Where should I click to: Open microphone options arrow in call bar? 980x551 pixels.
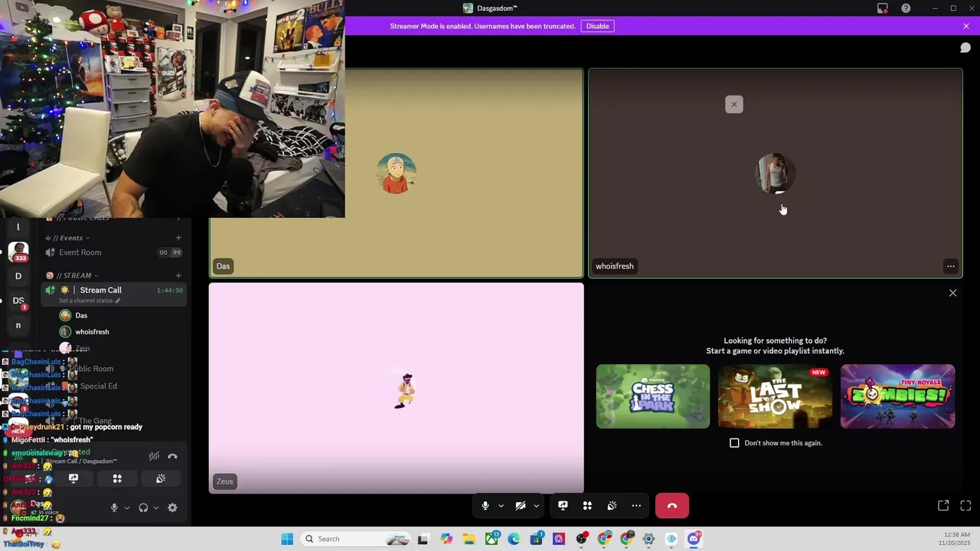click(501, 506)
